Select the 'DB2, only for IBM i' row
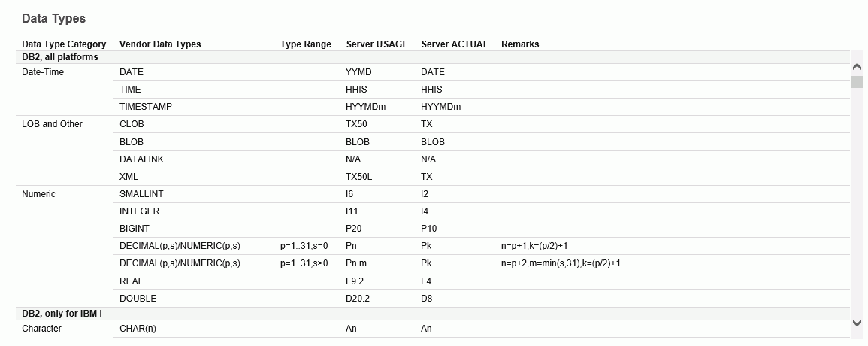 click(434, 314)
